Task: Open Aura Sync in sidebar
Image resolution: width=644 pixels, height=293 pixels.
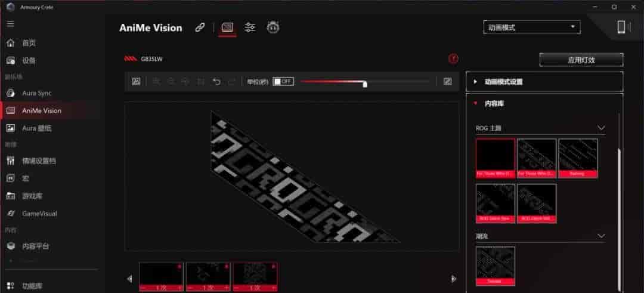Action: [x=36, y=93]
